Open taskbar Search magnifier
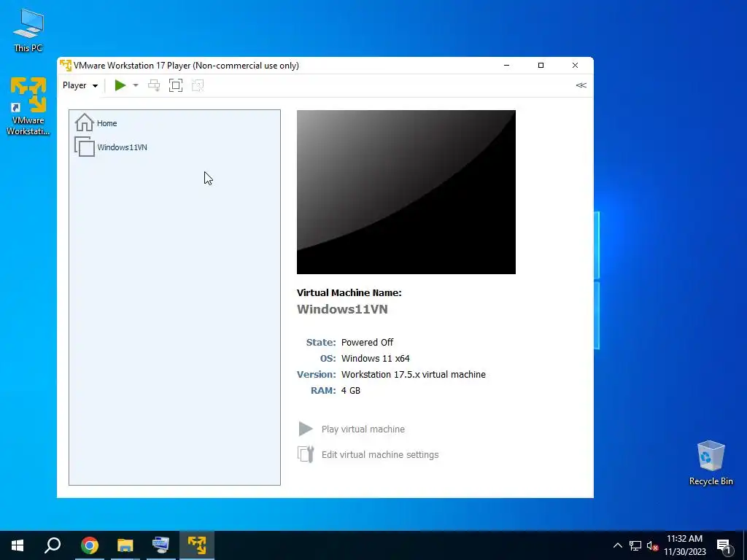The height and width of the screenshot is (560, 747). pyautogui.click(x=53, y=545)
